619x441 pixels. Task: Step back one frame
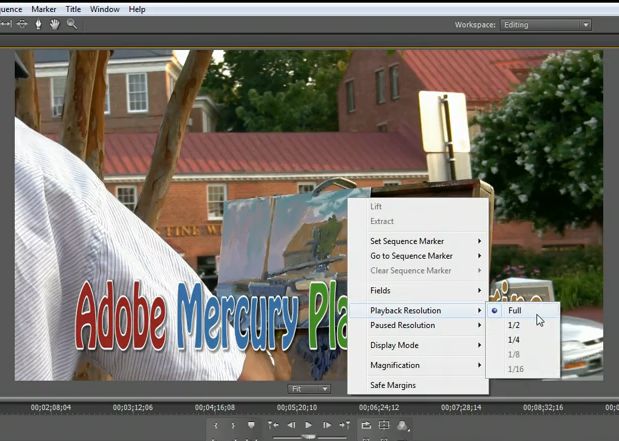[x=291, y=425]
